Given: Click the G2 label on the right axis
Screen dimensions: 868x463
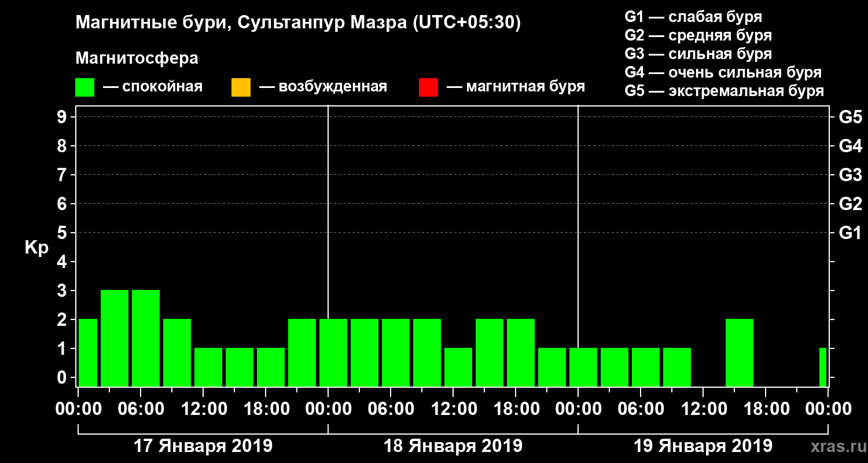Looking at the screenshot, I should [850, 204].
